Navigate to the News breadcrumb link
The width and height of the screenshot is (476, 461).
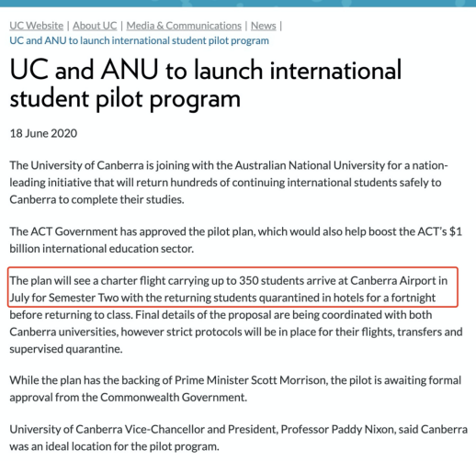click(264, 26)
